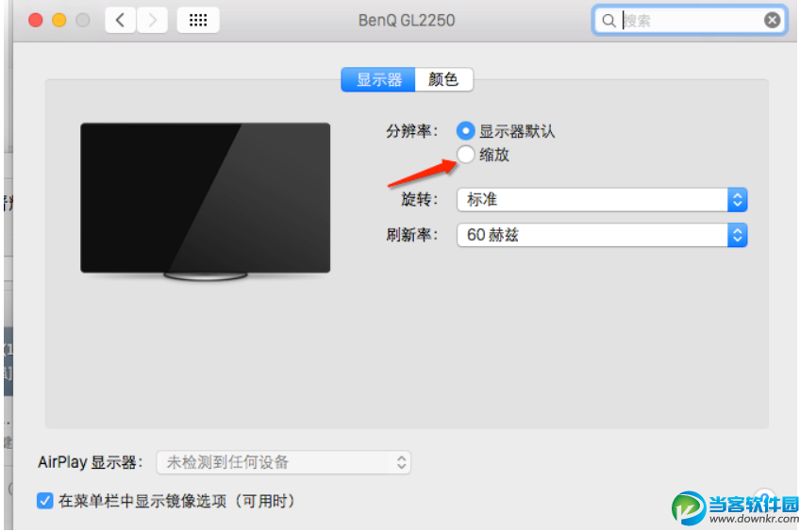Switch to the 颜色 tab
The width and height of the screenshot is (800, 532).
click(x=444, y=79)
